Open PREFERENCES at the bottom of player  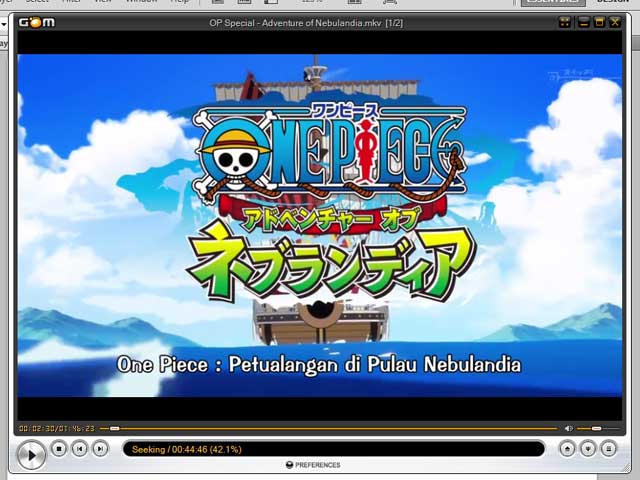tap(313, 465)
